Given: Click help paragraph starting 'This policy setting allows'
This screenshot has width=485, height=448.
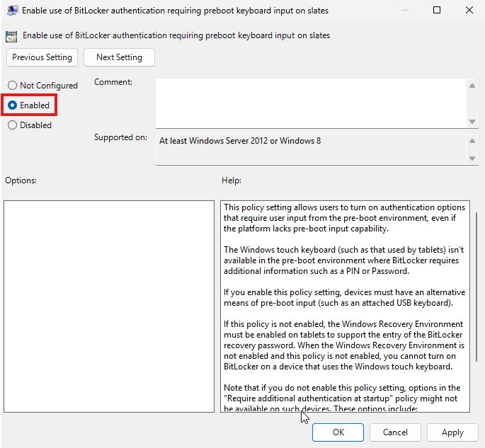Looking at the screenshot, I should pyautogui.click(x=344, y=218).
